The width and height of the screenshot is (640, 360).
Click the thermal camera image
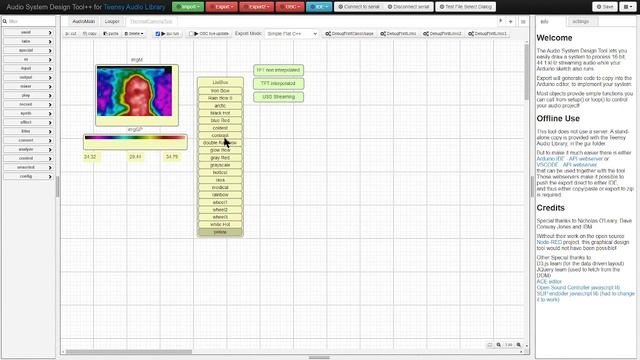[134, 91]
